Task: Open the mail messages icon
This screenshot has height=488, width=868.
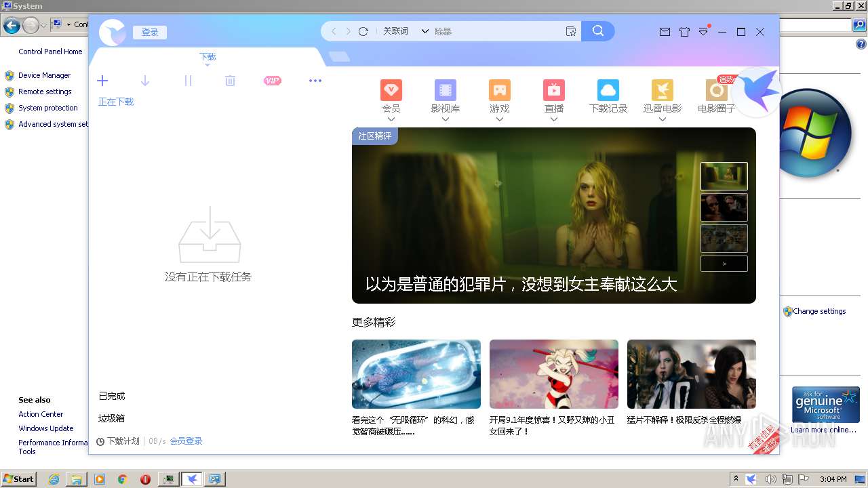Action: (665, 32)
